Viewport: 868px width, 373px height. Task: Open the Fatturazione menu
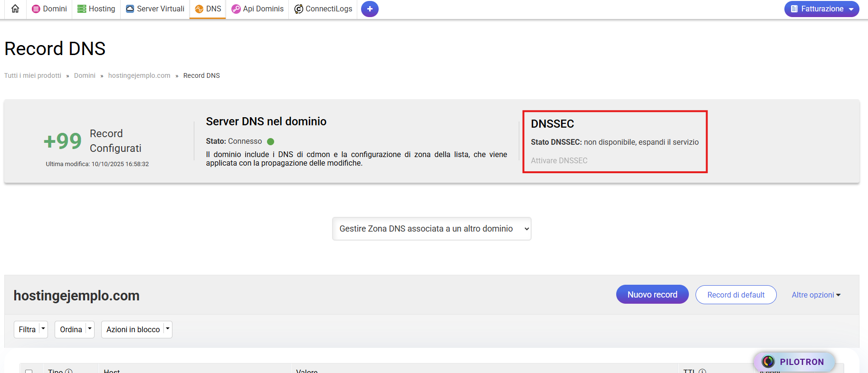pyautogui.click(x=821, y=9)
